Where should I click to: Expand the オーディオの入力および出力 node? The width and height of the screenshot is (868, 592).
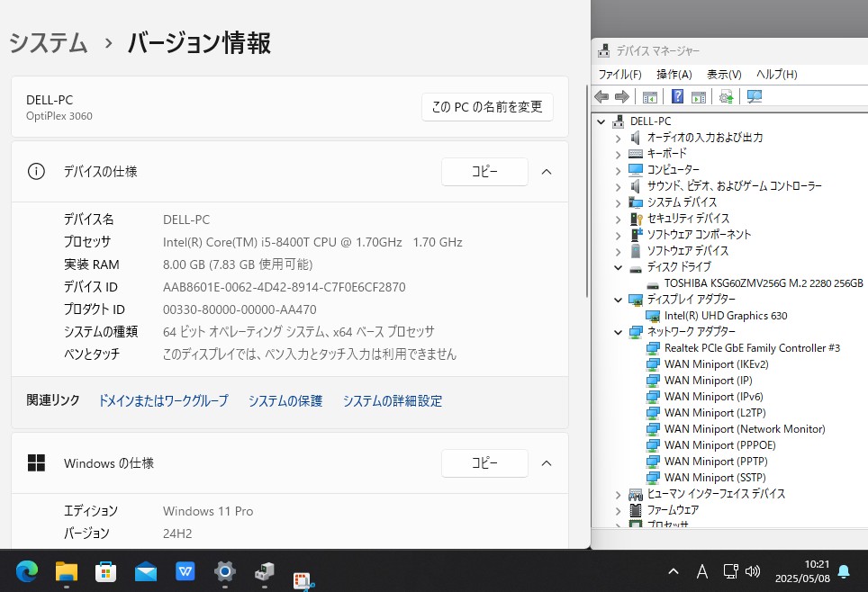click(619, 139)
